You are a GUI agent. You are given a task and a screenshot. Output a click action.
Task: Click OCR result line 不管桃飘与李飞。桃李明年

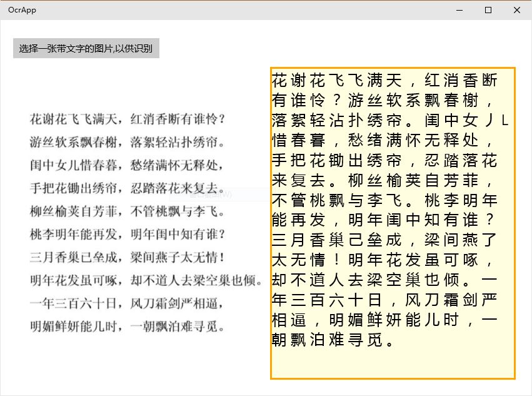click(x=384, y=200)
